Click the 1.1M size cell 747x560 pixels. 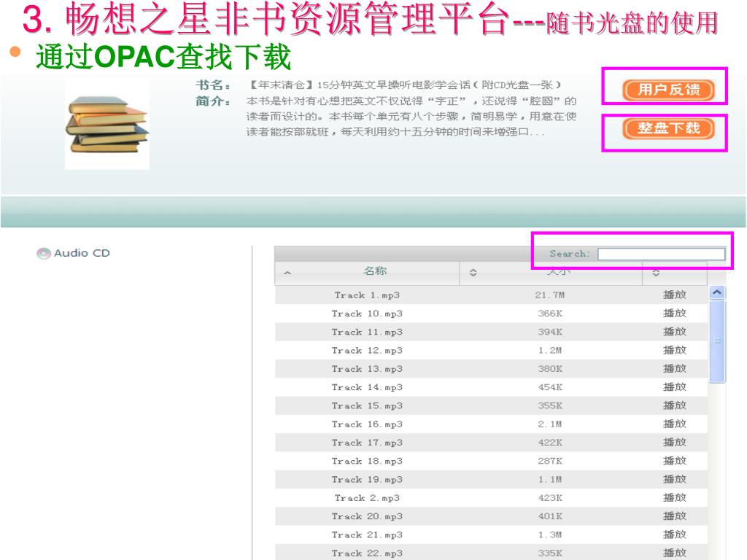click(x=550, y=480)
